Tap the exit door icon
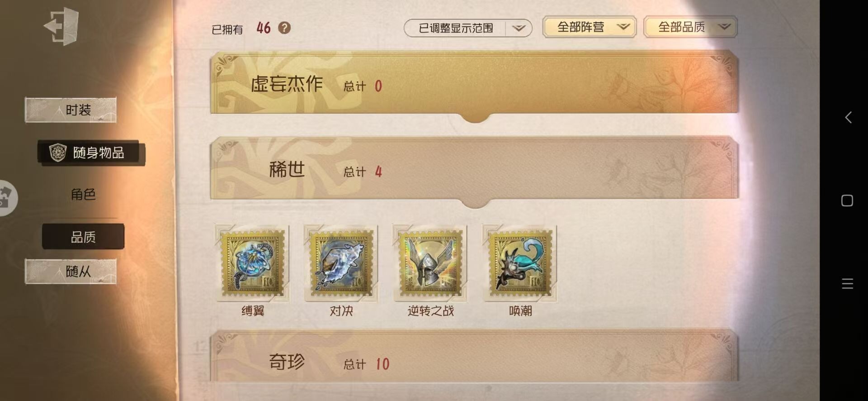The height and width of the screenshot is (401, 868). click(x=61, y=26)
